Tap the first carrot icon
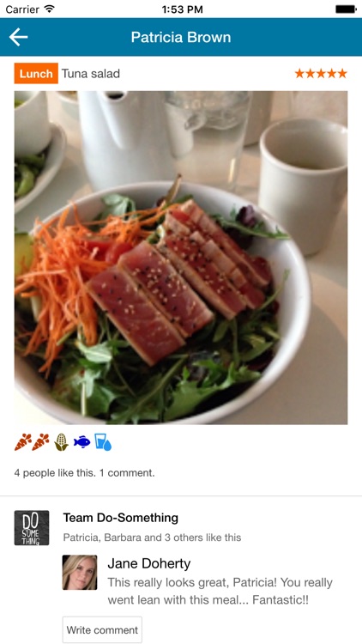This screenshot has width=362, height=644. point(23,442)
